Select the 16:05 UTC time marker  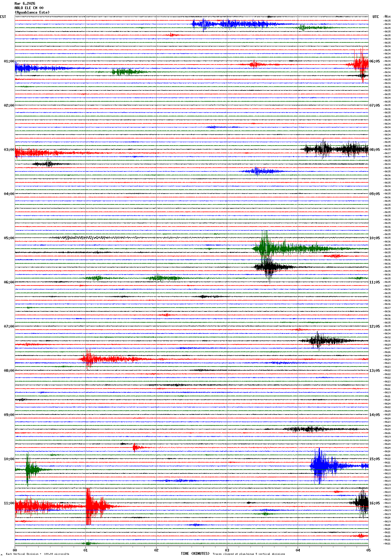(x=375, y=503)
